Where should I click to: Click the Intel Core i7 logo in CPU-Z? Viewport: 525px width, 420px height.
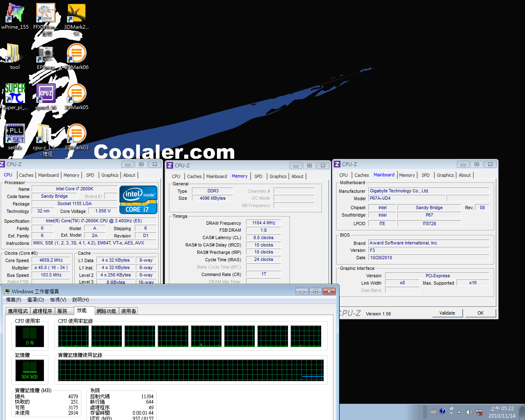point(138,200)
